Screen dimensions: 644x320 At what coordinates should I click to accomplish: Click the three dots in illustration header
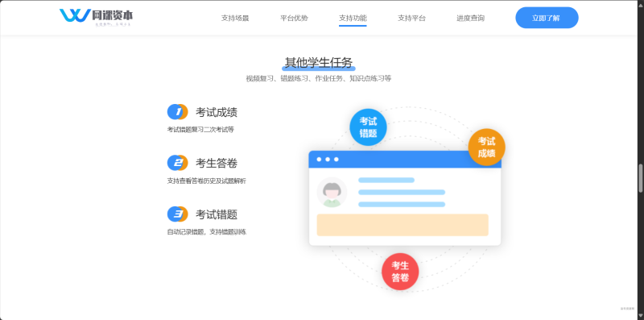[328, 159]
